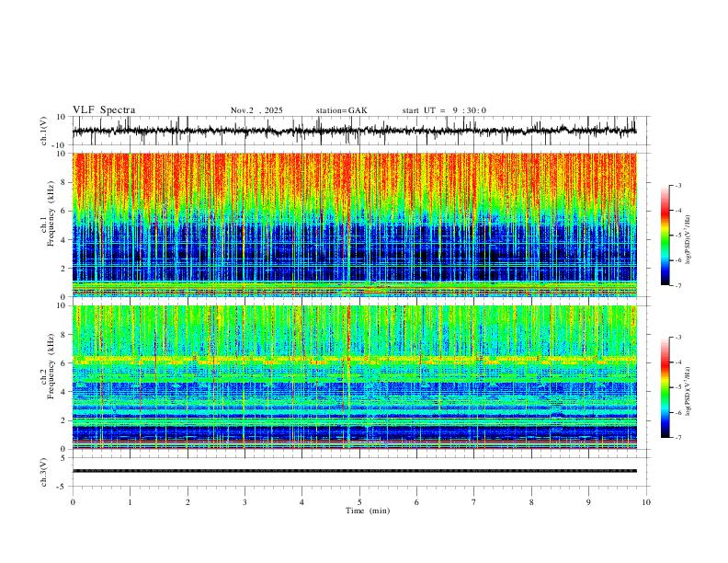Click the "station=GAK" header label
Viewport: 728px width, 563px height.
(x=341, y=110)
